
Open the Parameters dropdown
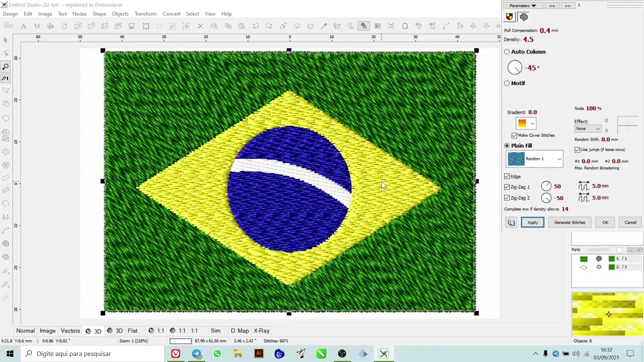point(522,6)
